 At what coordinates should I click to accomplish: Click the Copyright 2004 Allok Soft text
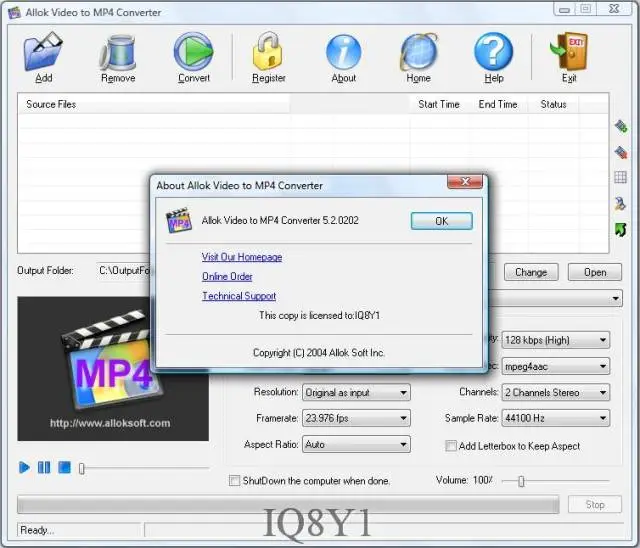319,353
